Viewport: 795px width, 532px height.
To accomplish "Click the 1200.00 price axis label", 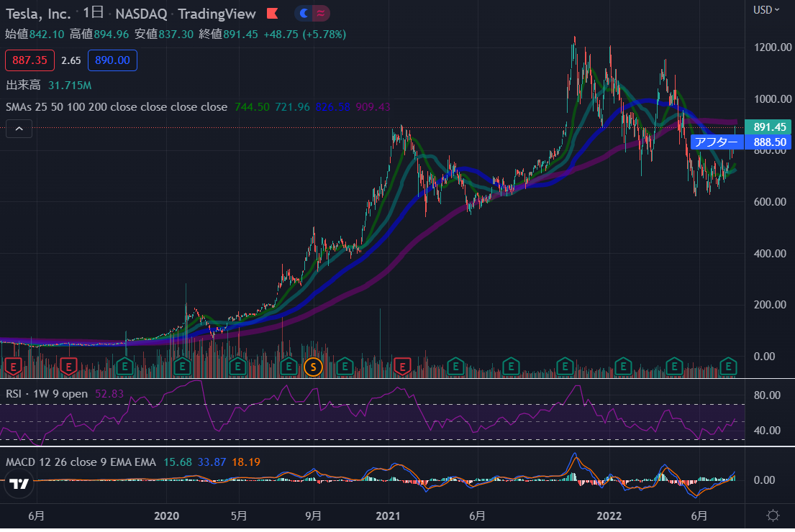I will tap(773, 47).
